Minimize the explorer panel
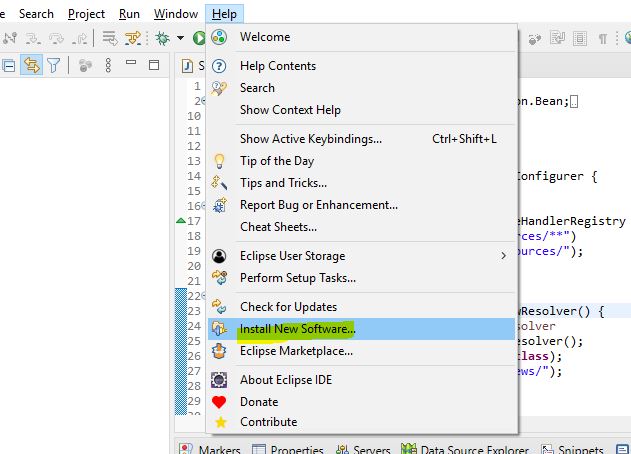 tap(131, 62)
